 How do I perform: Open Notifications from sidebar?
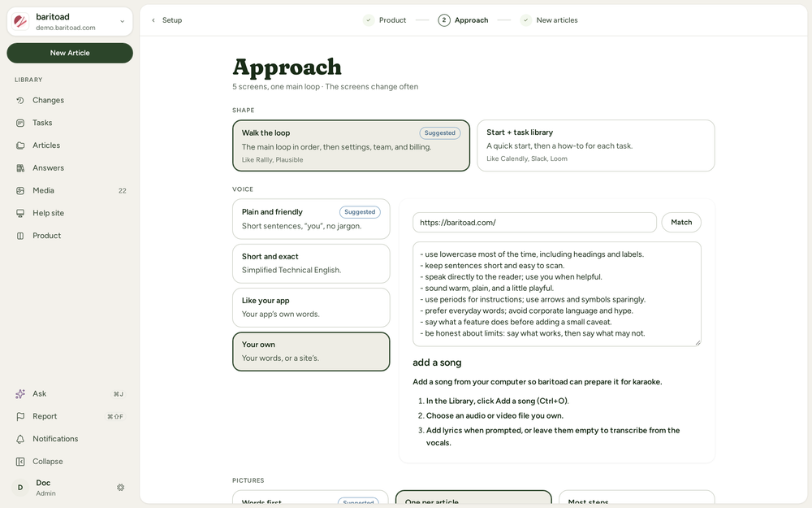[70, 439]
